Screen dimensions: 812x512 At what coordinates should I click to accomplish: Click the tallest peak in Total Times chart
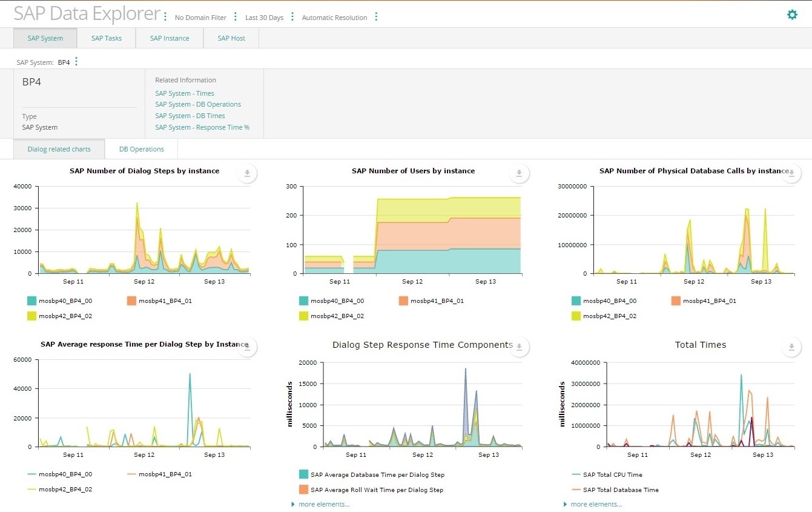click(741, 376)
